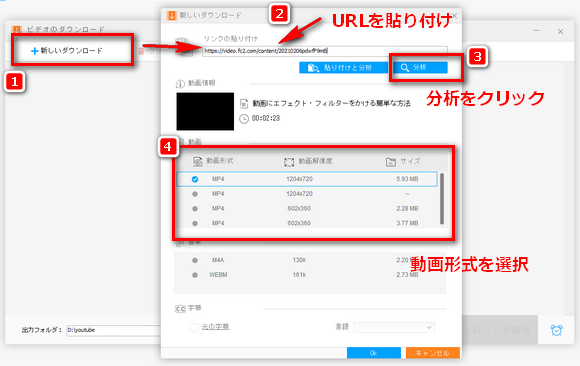Click the New Download dialog title icon

tap(172, 16)
